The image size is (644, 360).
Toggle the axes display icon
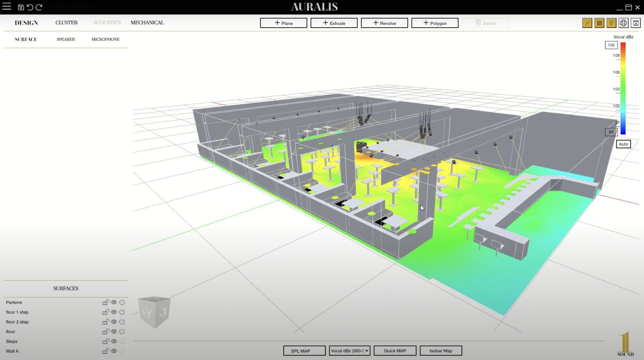587,23
